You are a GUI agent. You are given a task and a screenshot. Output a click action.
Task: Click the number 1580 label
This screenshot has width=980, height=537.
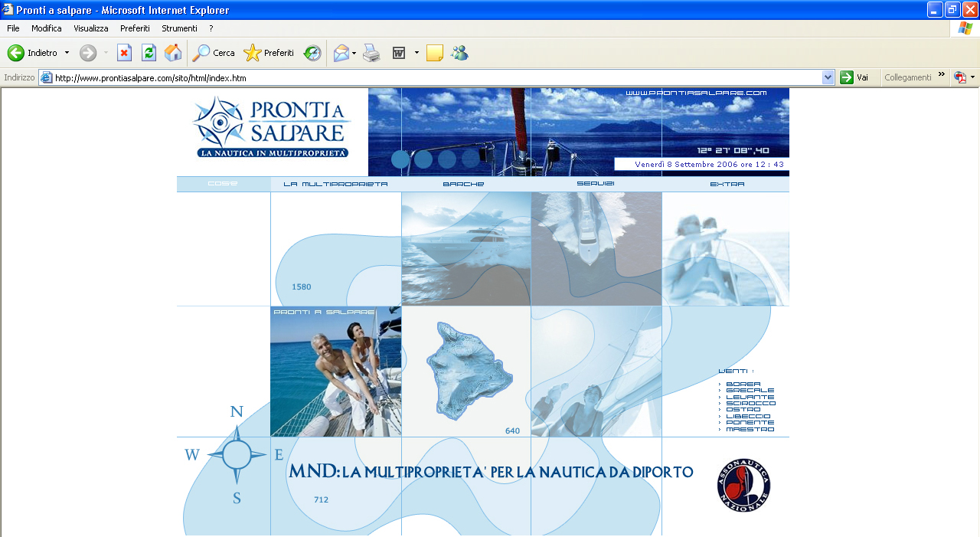click(301, 287)
